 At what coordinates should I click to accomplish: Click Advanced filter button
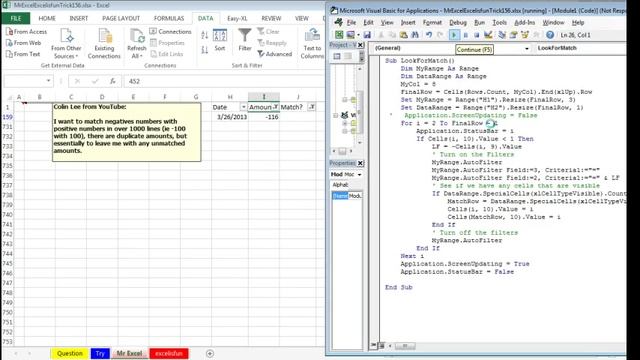tap(275, 54)
